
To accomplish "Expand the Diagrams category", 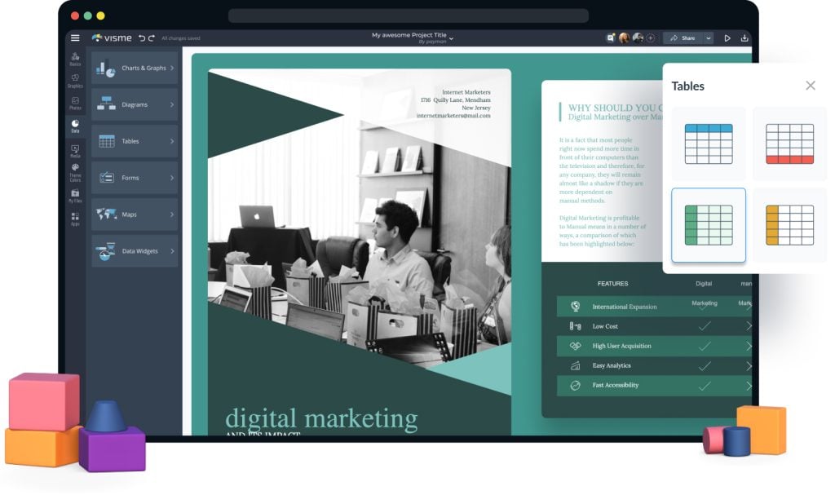I will point(135,104).
